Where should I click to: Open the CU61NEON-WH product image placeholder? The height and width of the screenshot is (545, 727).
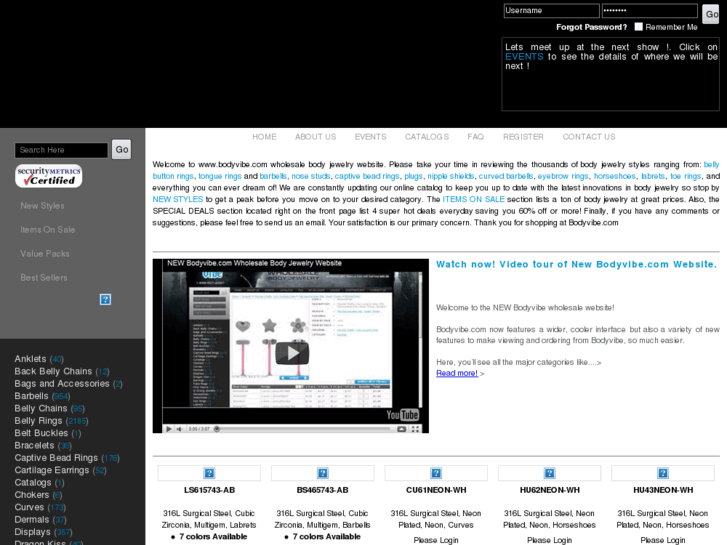[x=436, y=473]
